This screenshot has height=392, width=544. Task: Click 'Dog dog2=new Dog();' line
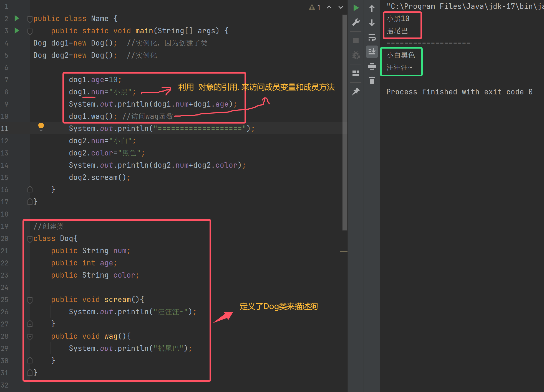pos(75,55)
